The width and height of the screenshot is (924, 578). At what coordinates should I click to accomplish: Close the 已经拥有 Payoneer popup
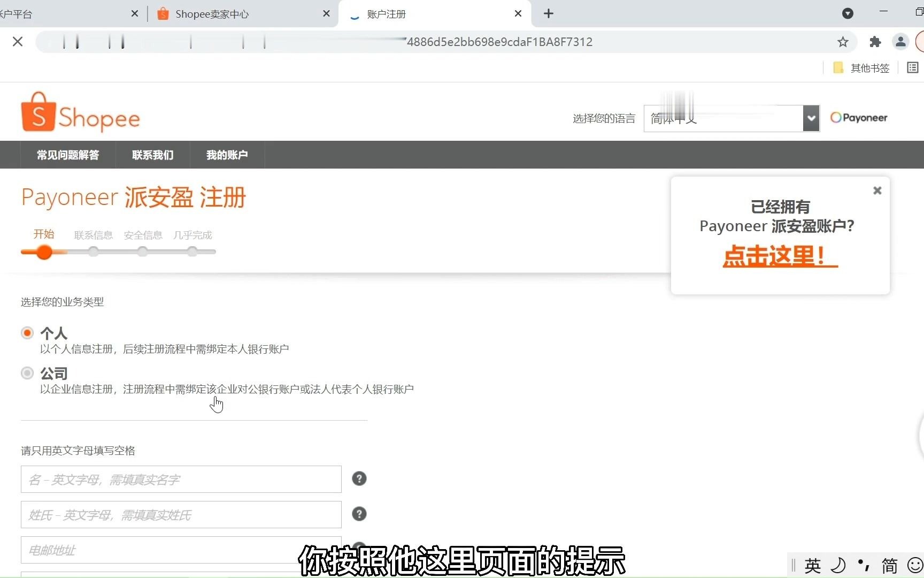click(x=877, y=191)
